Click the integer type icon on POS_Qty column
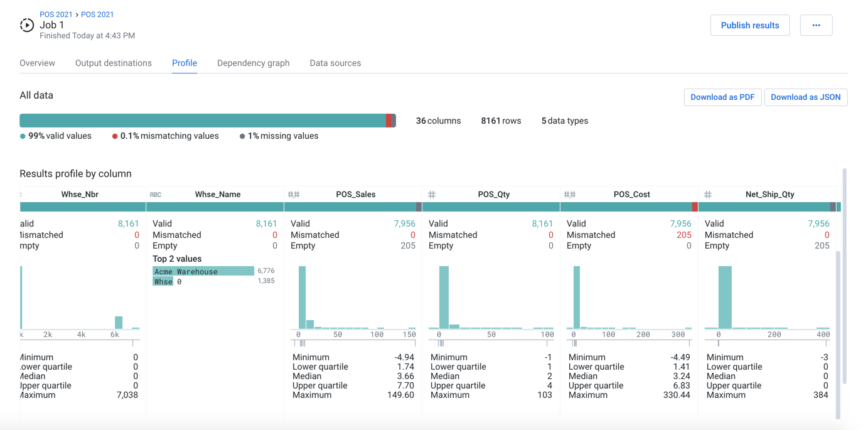The width and height of the screenshot is (868, 430). coord(431,194)
